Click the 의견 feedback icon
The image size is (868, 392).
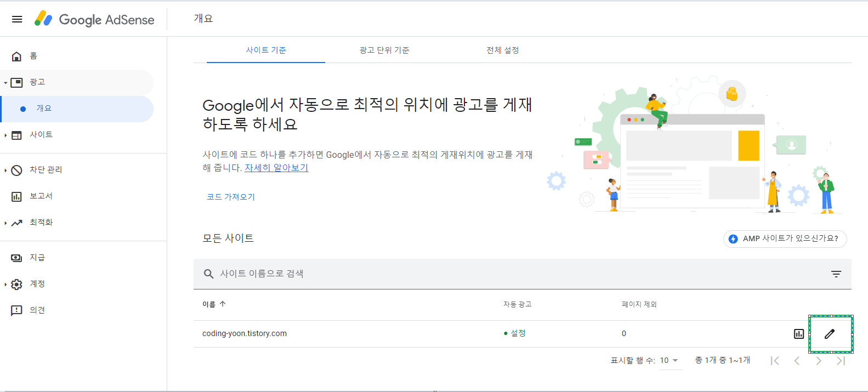point(17,310)
